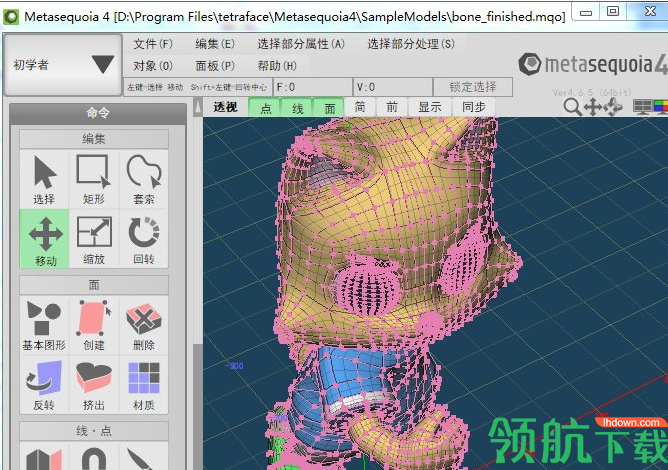Activate the 反转 flip face tool
Image resolution: width=668 pixels, height=470 pixels.
(44, 385)
